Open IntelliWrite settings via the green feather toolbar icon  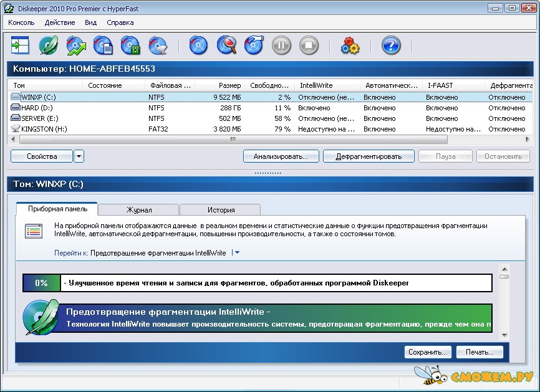[48, 45]
